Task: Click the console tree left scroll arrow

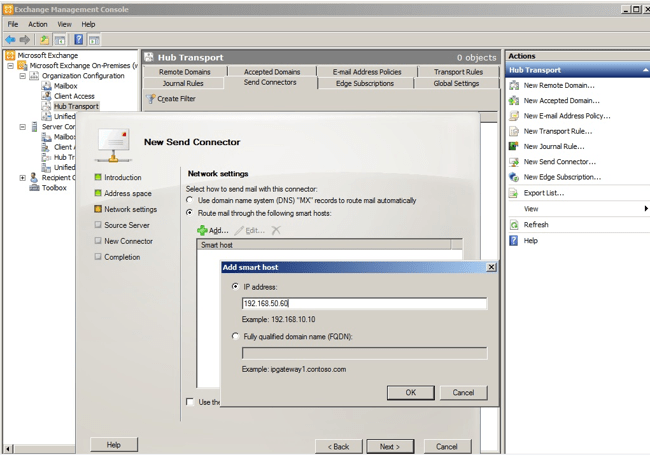Action: (8, 448)
